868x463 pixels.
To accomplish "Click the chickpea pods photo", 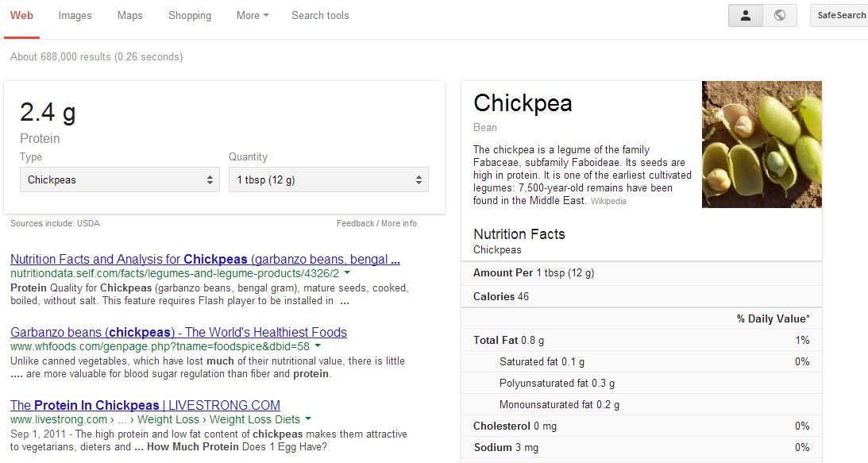I will 761,143.
